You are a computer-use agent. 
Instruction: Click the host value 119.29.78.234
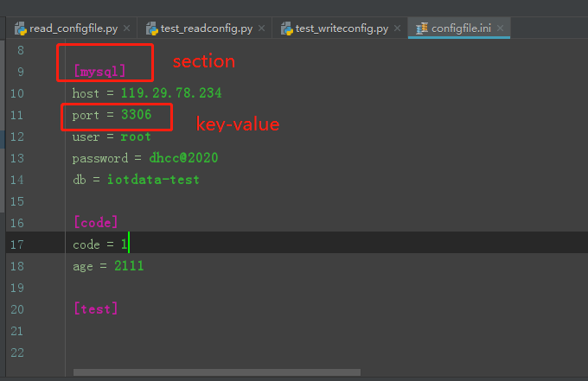coord(171,93)
